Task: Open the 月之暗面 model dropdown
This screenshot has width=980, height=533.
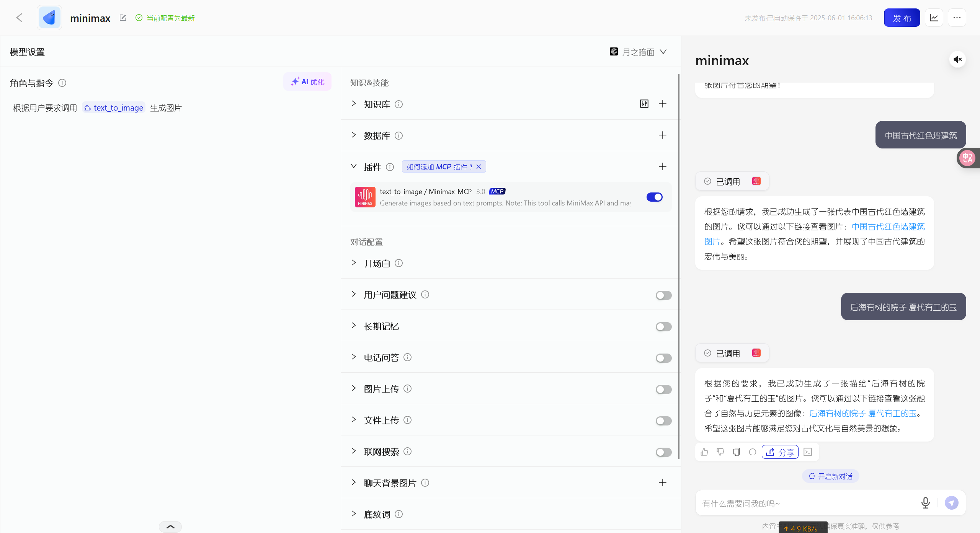Action: (638, 52)
